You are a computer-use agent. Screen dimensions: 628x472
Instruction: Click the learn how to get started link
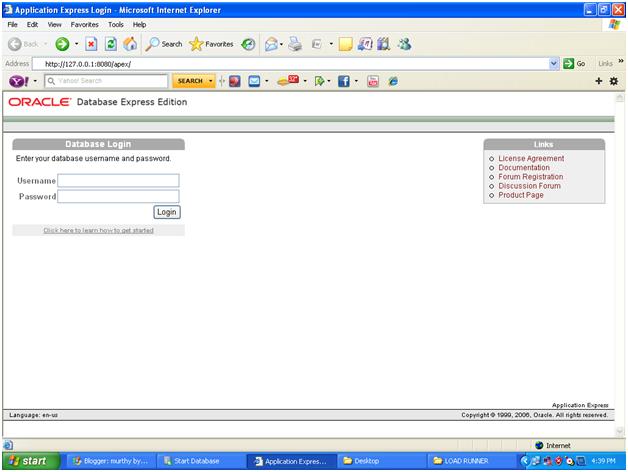[99, 230]
